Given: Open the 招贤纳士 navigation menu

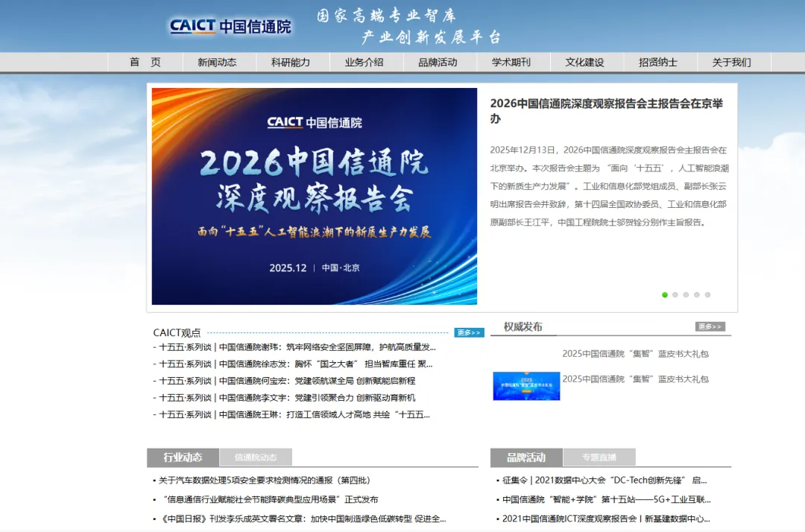Looking at the screenshot, I should [657, 62].
